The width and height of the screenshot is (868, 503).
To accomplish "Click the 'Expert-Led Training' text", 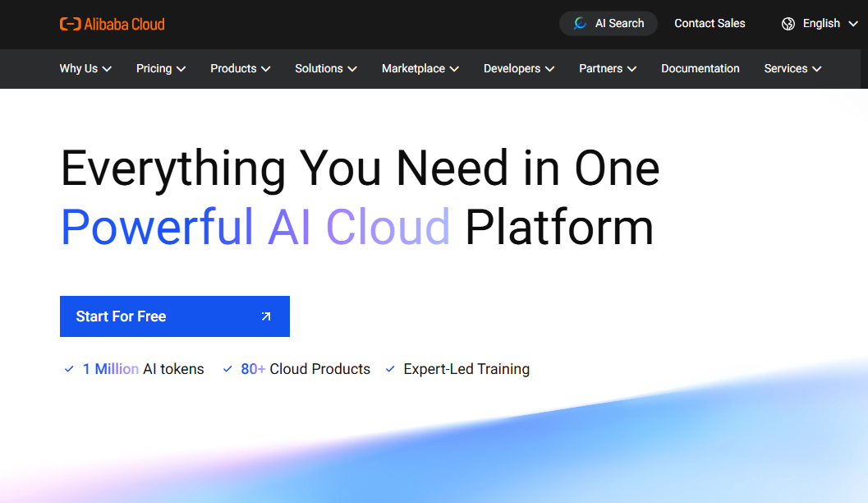I will click(x=466, y=369).
